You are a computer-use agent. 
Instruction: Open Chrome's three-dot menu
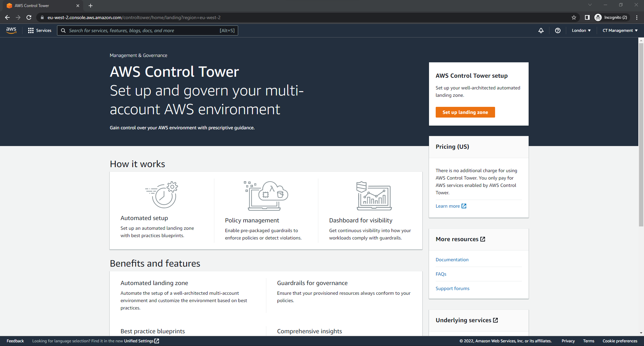(x=637, y=17)
